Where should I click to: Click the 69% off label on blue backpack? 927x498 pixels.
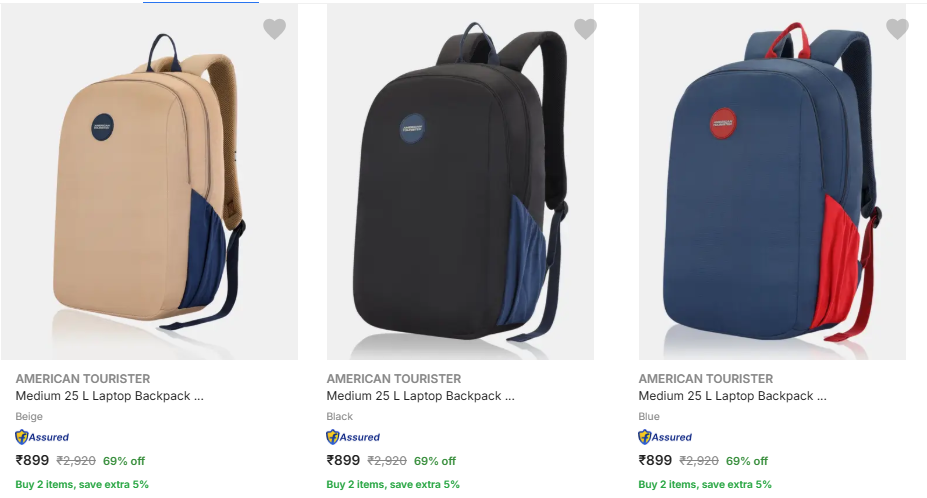coord(747,461)
